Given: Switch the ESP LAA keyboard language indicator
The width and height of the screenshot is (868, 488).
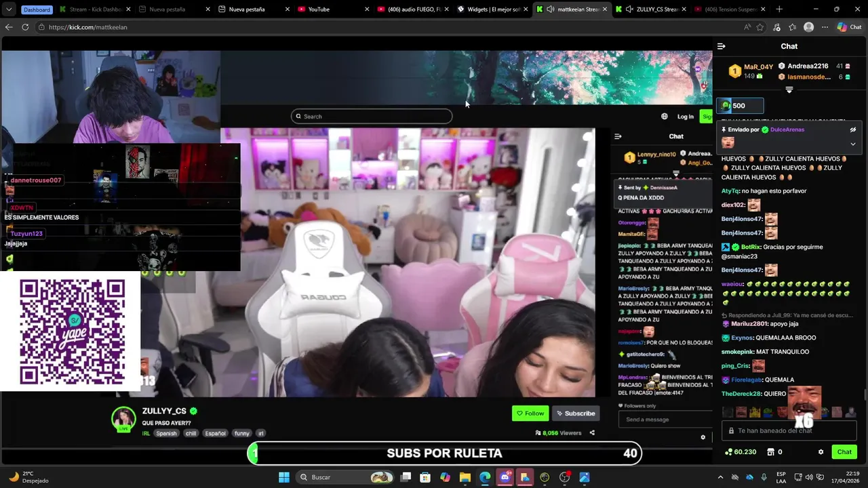Looking at the screenshot, I should coord(781,477).
